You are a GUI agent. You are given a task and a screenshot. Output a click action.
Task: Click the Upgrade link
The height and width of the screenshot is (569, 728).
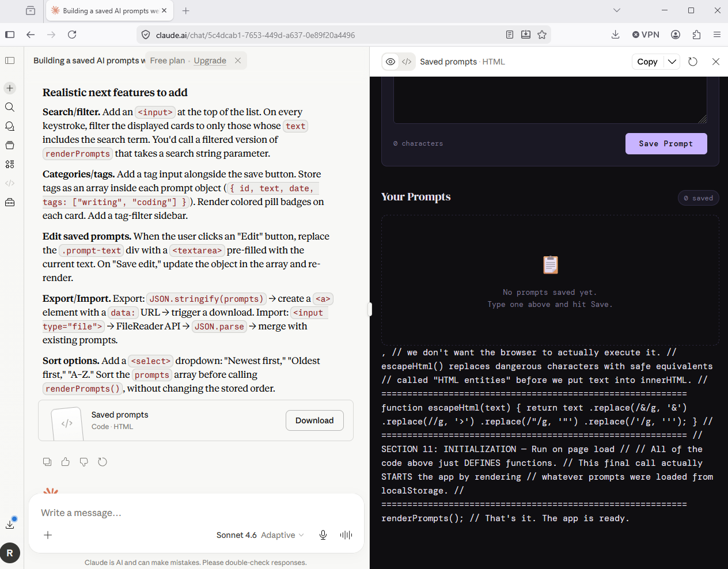(x=210, y=60)
